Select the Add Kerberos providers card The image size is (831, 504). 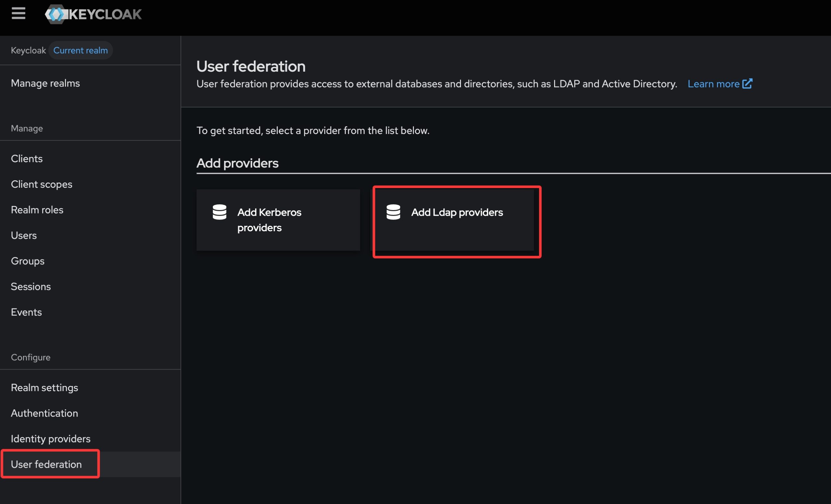(278, 220)
